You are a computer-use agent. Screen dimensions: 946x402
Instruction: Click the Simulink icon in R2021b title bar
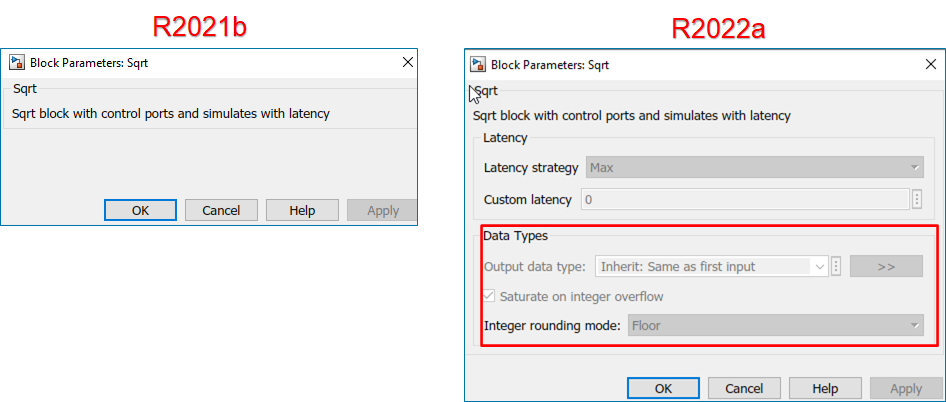coord(16,63)
